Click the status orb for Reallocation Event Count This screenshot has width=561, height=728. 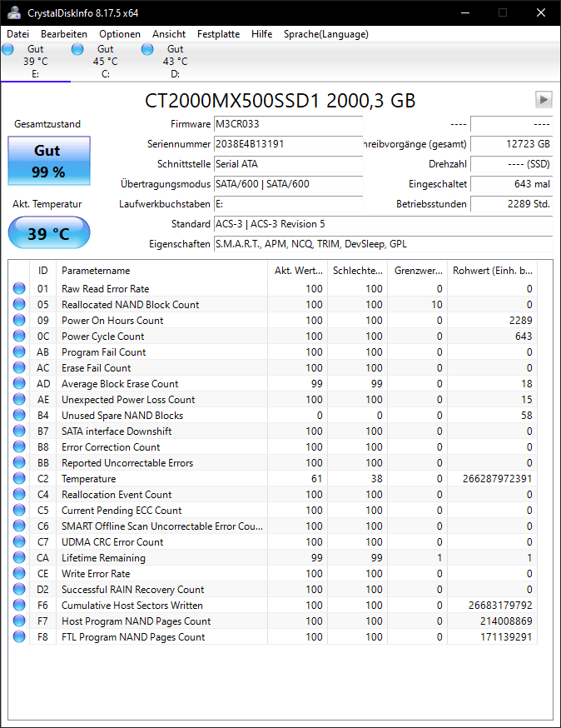click(x=19, y=494)
